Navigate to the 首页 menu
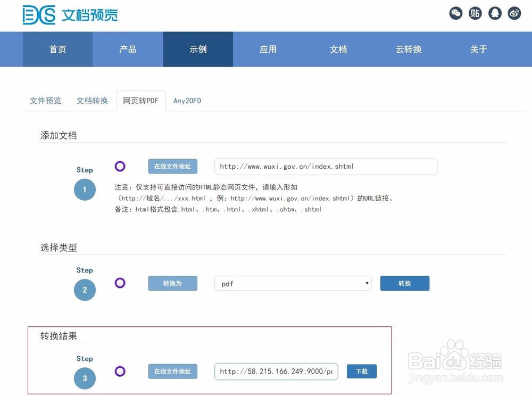This screenshot has width=532, height=396. coord(57,49)
